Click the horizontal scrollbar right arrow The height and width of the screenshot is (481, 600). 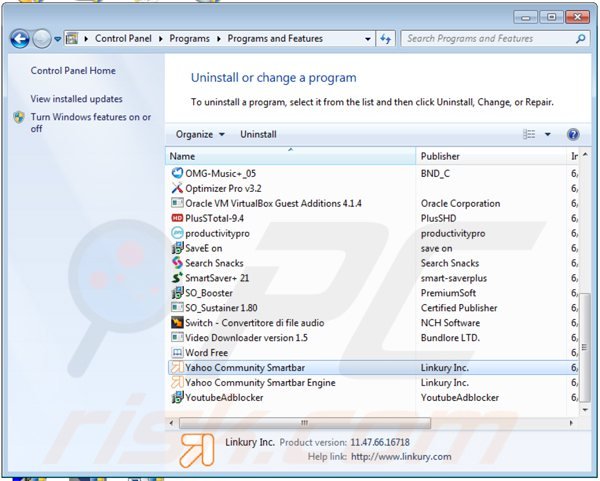coord(571,423)
